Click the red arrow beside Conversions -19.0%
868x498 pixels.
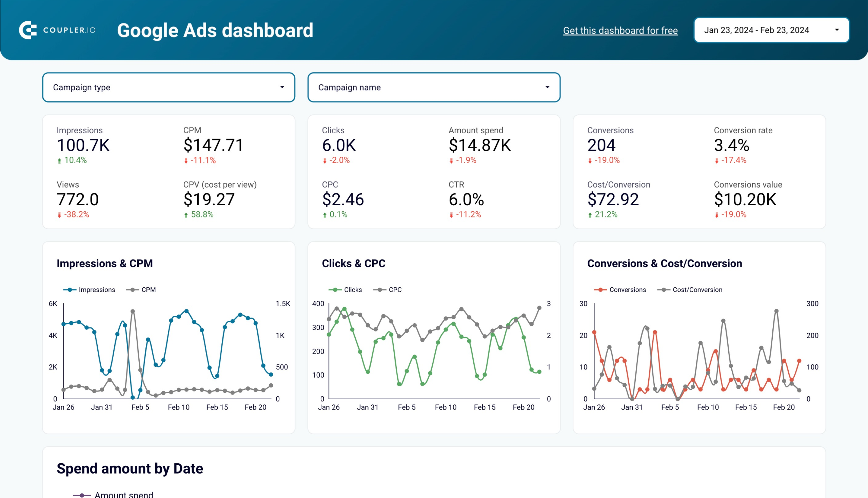pos(590,160)
